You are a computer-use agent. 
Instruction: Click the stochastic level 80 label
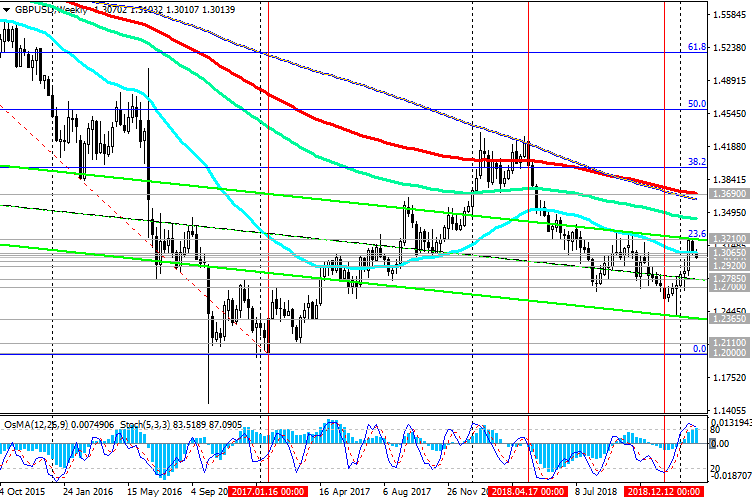coord(715,430)
